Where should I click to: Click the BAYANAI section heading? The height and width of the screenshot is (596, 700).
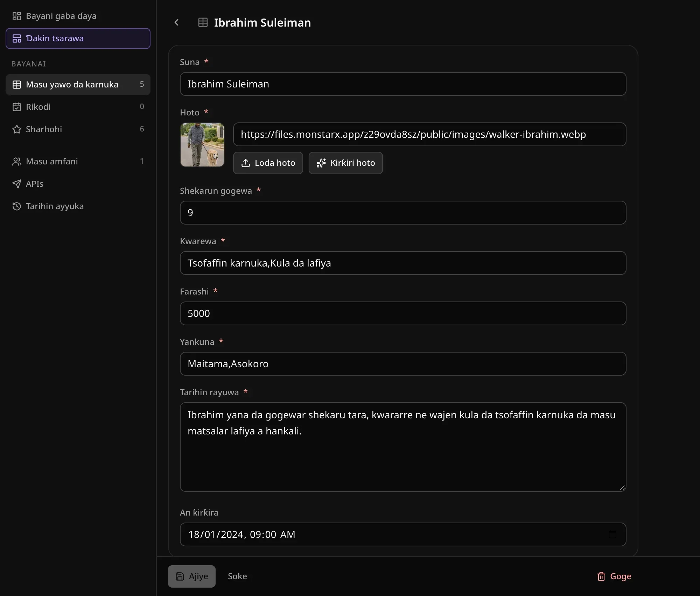[29, 64]
